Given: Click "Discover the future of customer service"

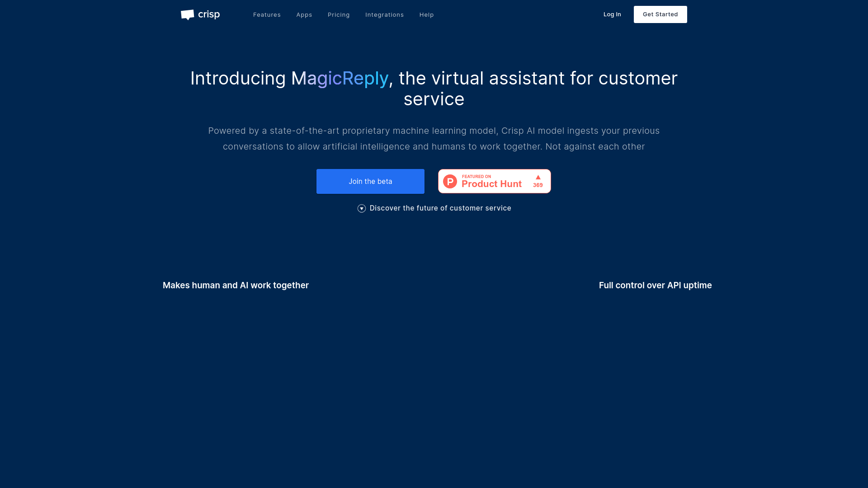Looking at the screenshot, I should tap(440, 208).
